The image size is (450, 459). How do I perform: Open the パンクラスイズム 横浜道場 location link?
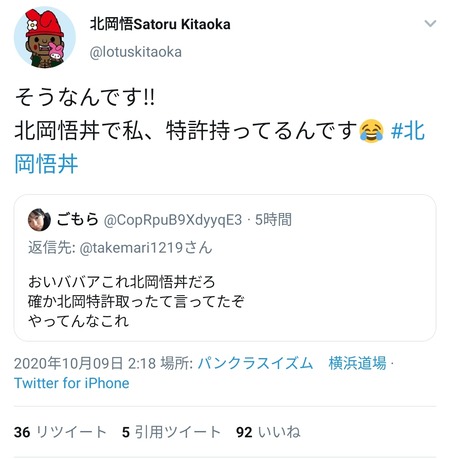click(x=292, y=363)
